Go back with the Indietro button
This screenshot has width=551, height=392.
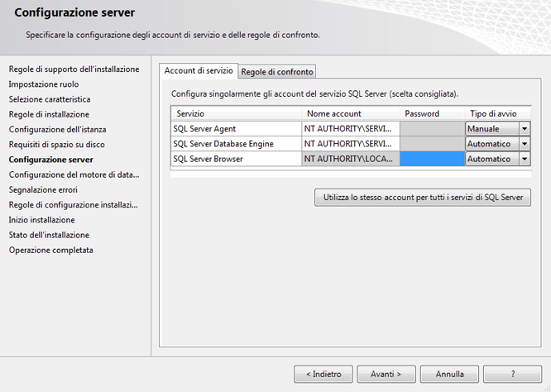pos(323,374)
